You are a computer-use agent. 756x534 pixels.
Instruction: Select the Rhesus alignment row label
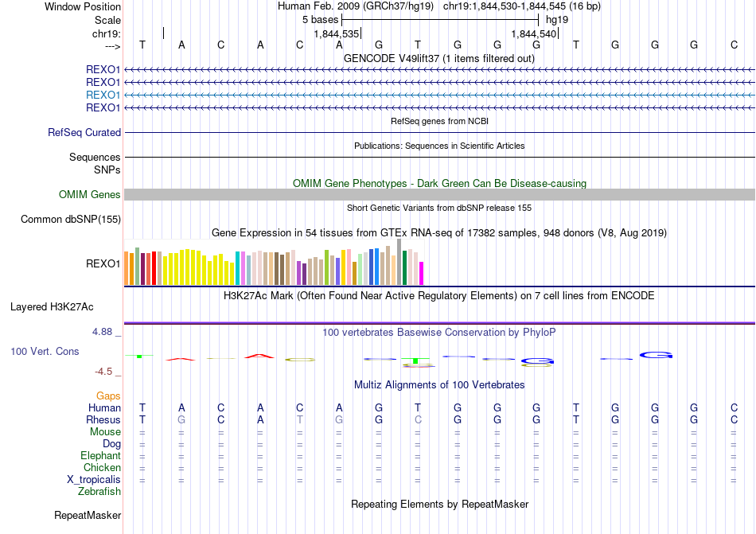[x=103, y=419]
